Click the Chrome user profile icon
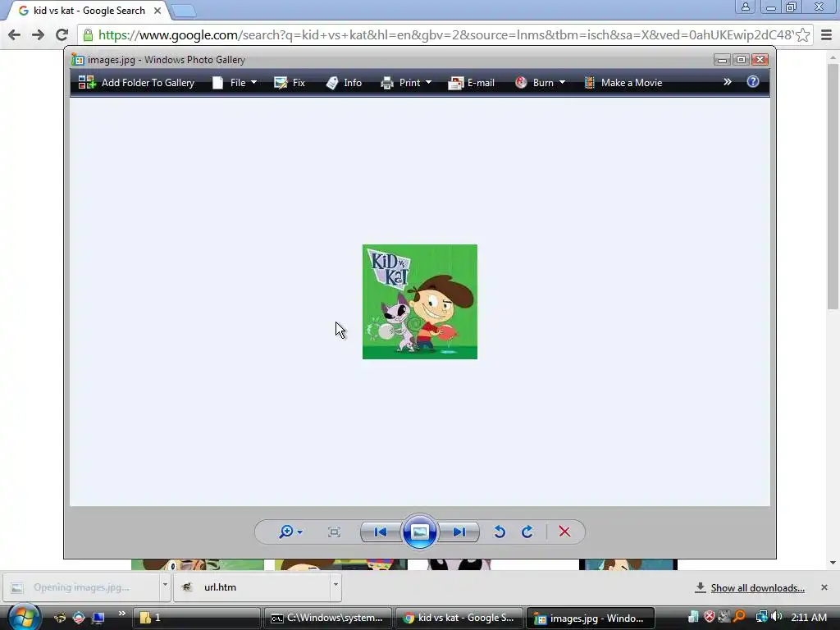The width and height of the screenshot is (840, 630). click(x=745, y=7)
